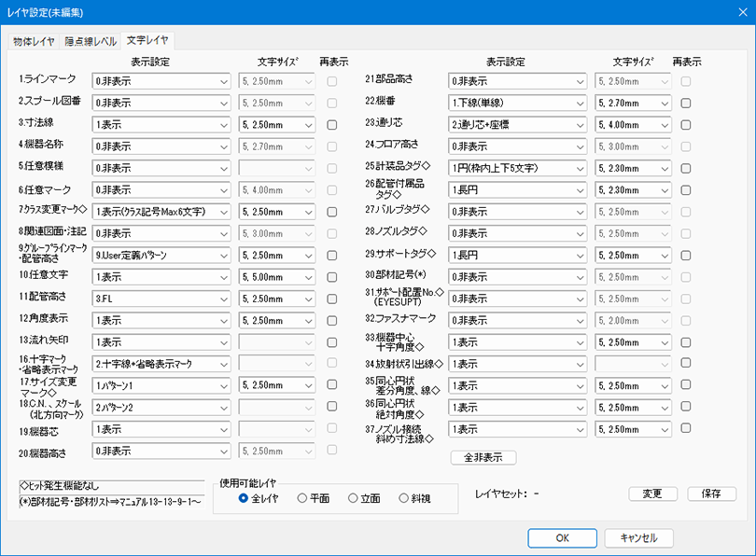The image size is (756, 556).
Task: Switch to the 物体レイヤ tab
Action: [x=34, y=41]
